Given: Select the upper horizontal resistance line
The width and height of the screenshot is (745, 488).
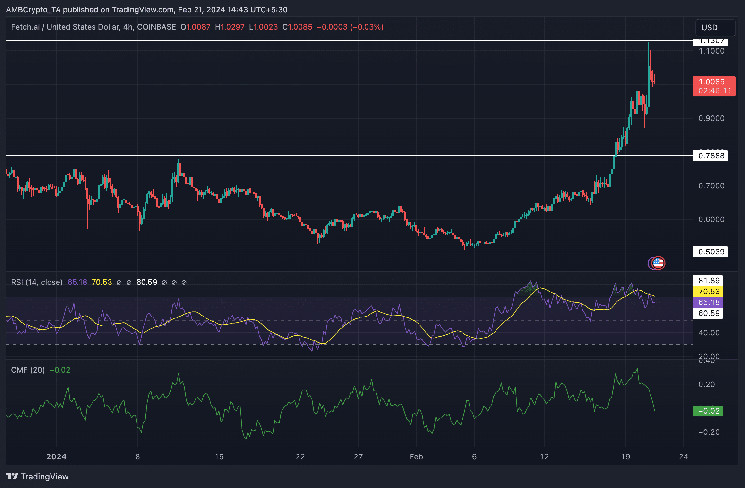Looking at the screenshot, I should coord(300,40).
